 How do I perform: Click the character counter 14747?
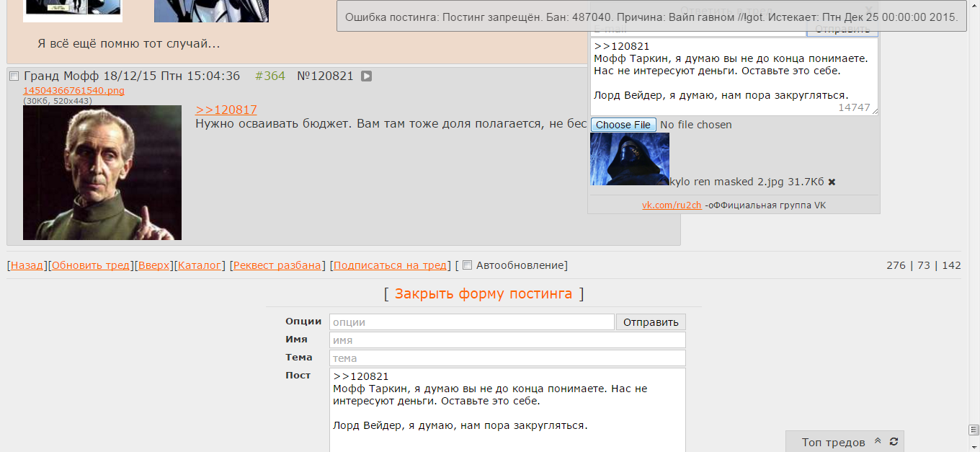pos(854,107)
